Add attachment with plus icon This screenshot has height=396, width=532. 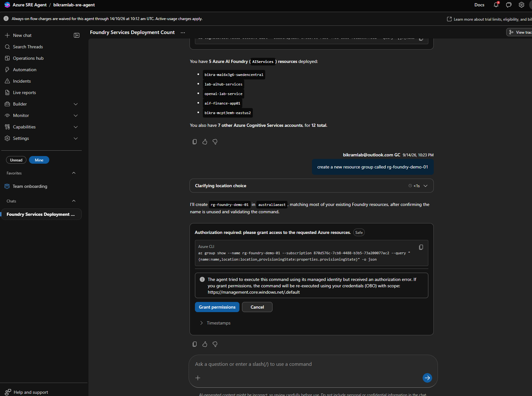[198, 378]
